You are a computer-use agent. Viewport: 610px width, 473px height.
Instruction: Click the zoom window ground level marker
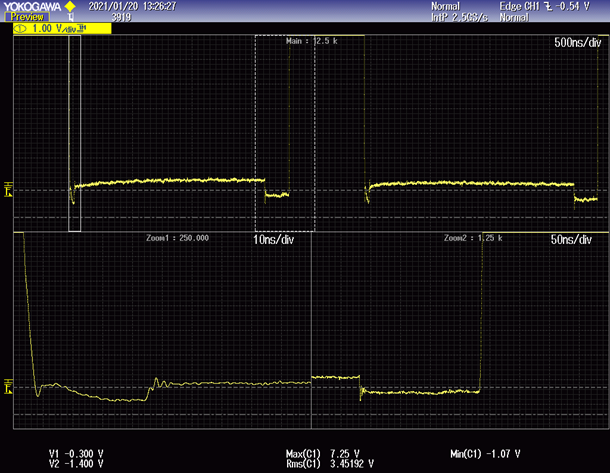[x=8, y=387]
